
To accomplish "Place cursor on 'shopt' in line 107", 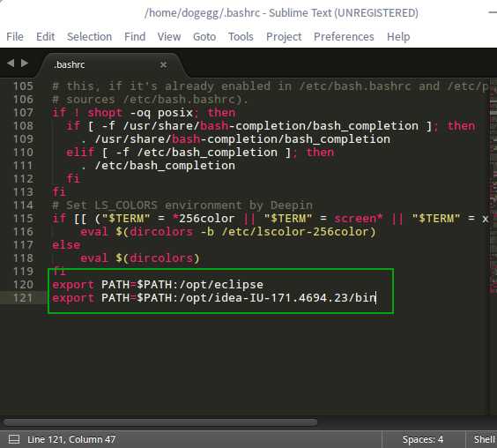I will click(x=105, y=113).
